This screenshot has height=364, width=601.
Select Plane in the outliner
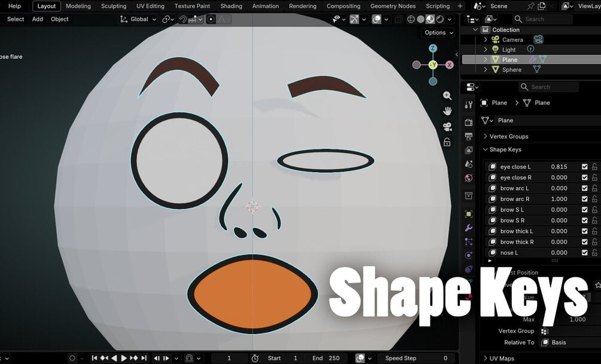(x=510, y=59)
